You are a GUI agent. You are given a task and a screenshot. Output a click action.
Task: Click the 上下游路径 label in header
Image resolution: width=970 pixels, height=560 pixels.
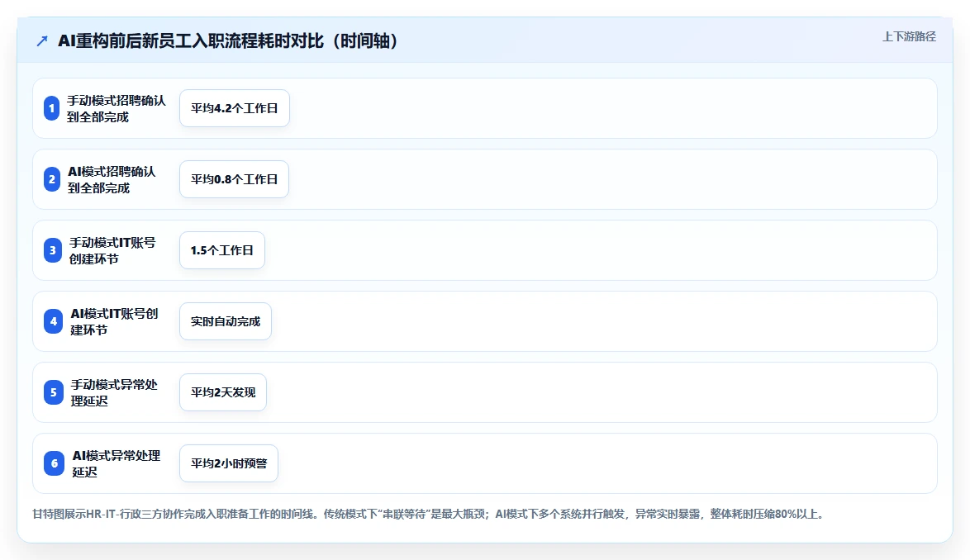909,37
